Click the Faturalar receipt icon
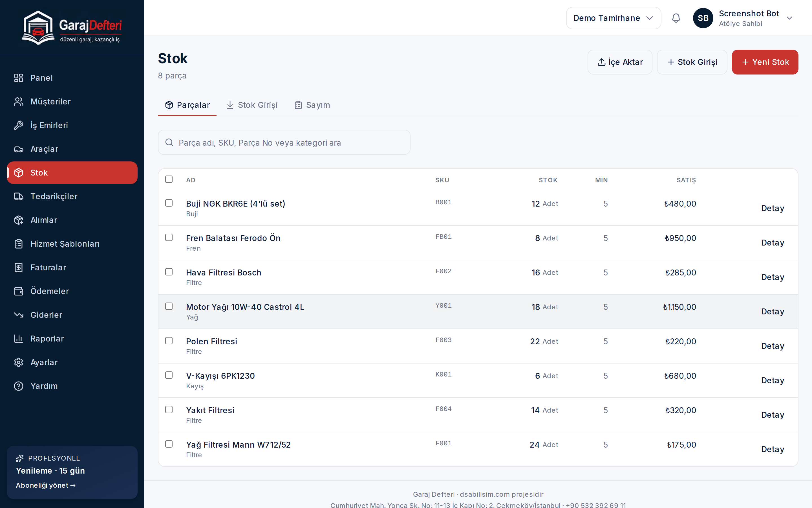Screen dimensions: 812x508 point(18,268)
